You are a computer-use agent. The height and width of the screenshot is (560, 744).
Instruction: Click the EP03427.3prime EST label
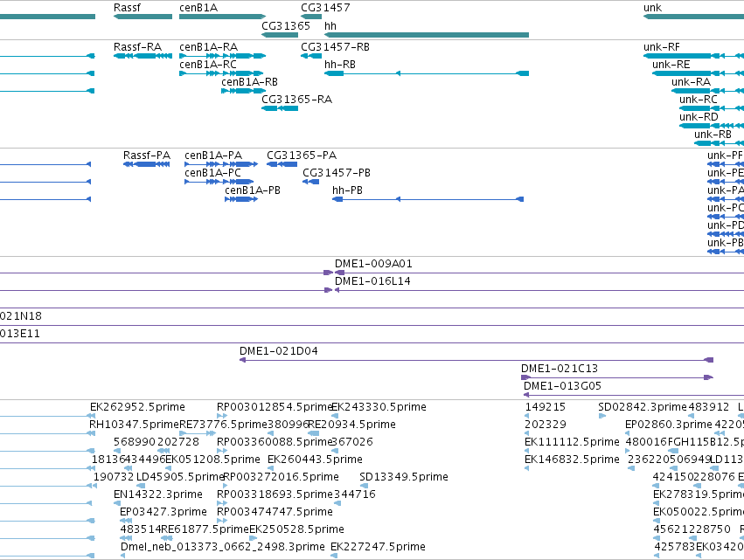[x=163, y=512]
